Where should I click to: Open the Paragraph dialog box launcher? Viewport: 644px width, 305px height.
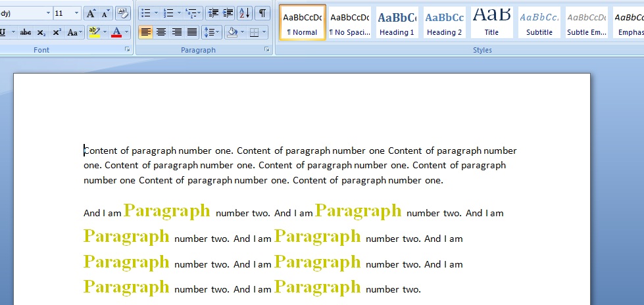click(267, 50)
